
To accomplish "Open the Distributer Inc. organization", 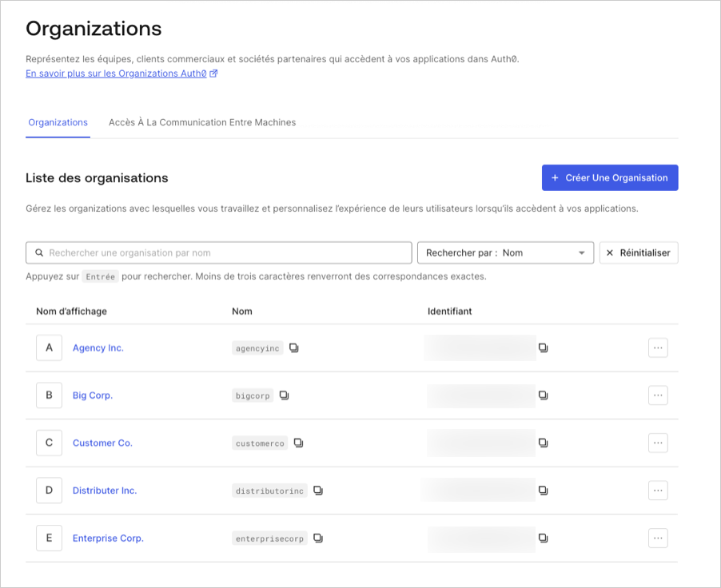I will click(x=105, y=491).
